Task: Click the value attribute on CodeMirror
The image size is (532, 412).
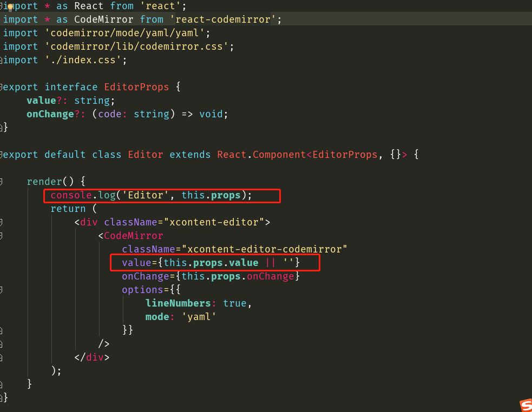Action: tap(136, 263)
